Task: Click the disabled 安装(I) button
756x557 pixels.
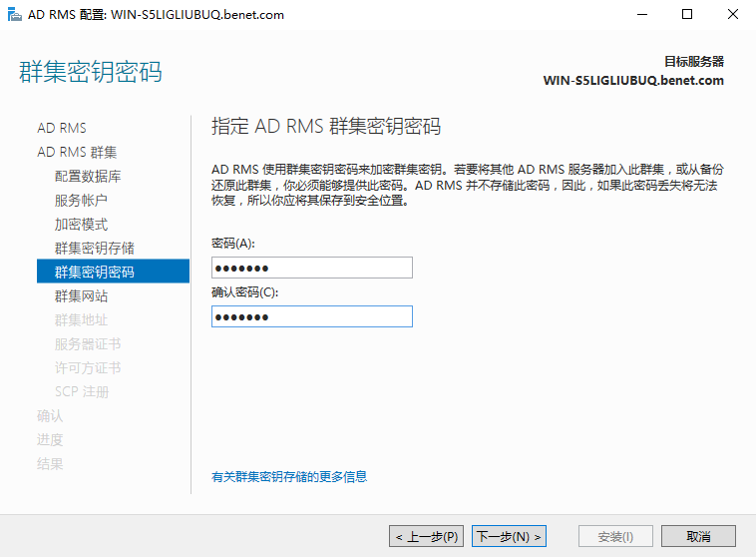Action: tap(615, 536)
